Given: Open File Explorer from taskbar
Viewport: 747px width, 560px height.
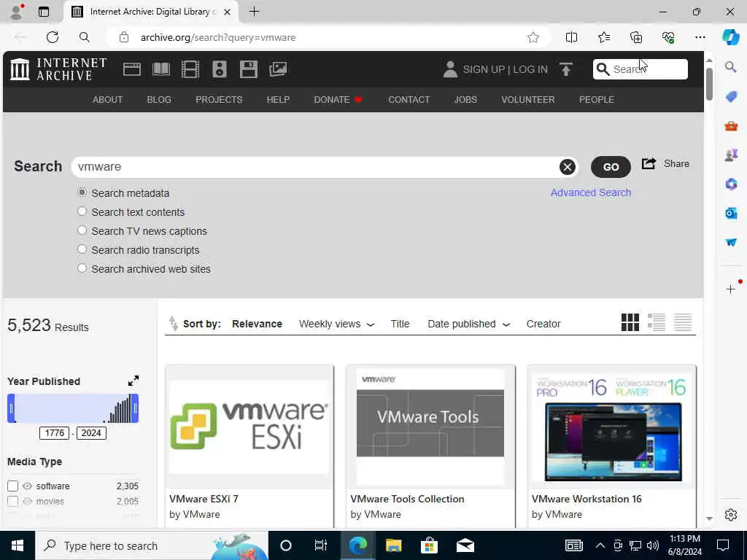Looking at the screenshot, I should (393, 545).
